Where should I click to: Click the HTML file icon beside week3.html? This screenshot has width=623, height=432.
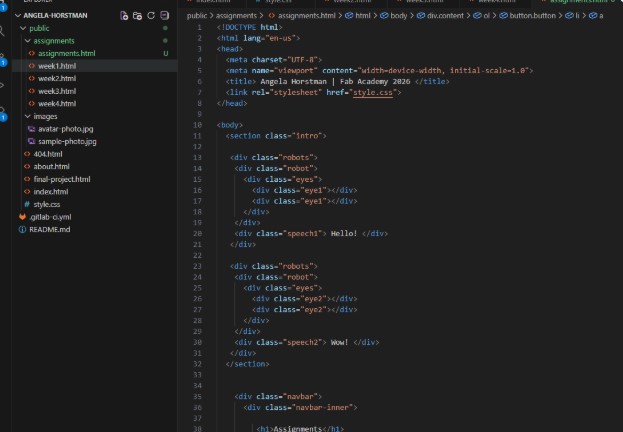[32, 91]
